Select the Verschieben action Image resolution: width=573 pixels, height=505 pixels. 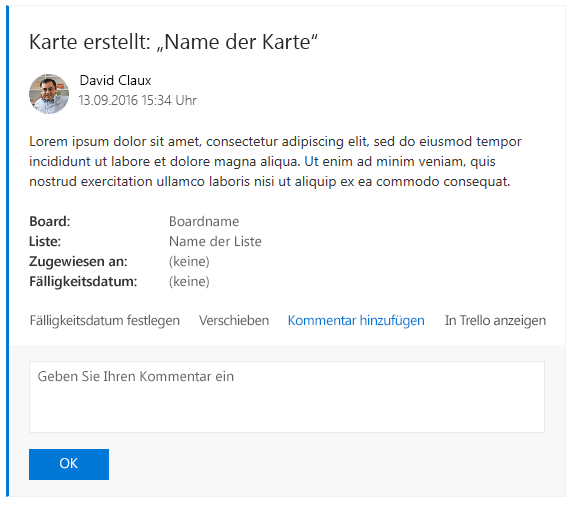[x=234, y=320]
